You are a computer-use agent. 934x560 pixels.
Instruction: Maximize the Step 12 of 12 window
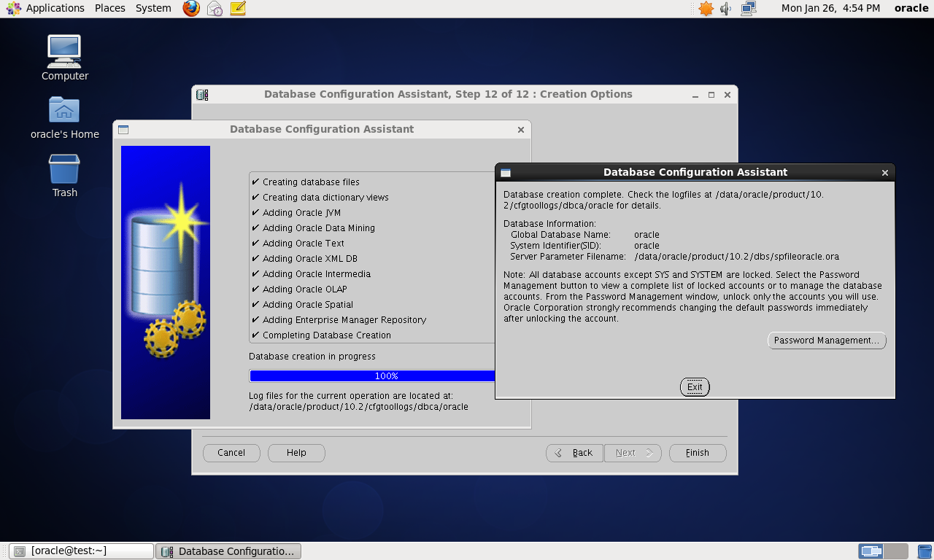[x=711, y=95]
